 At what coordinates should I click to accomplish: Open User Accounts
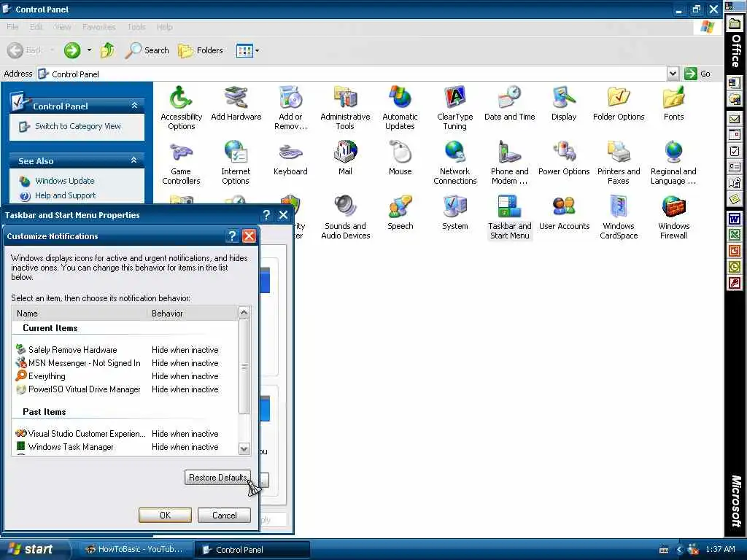point(564,213)
